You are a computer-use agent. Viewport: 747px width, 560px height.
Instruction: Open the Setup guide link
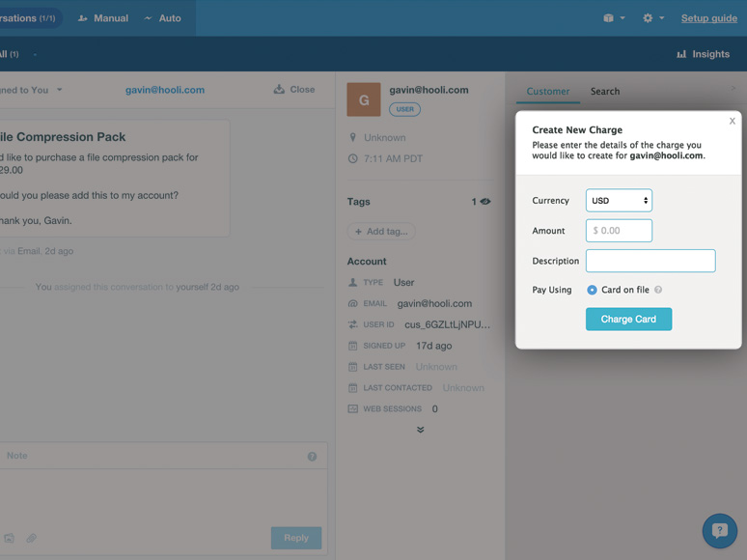click(708, 18)
